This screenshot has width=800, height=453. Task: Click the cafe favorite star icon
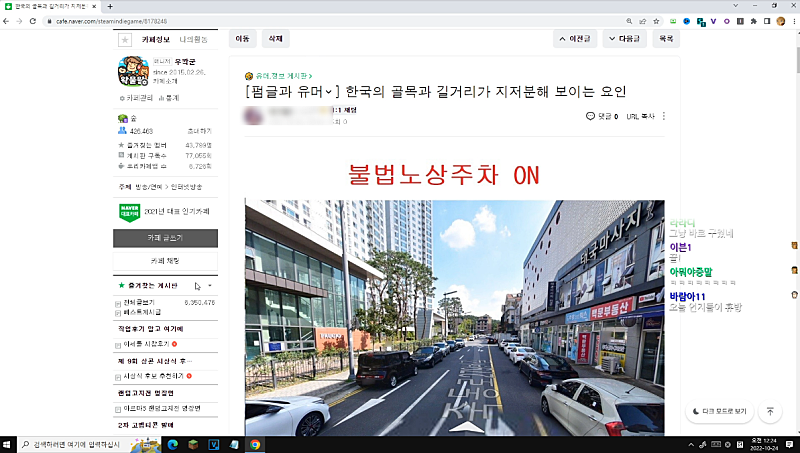tap(125, 40)
